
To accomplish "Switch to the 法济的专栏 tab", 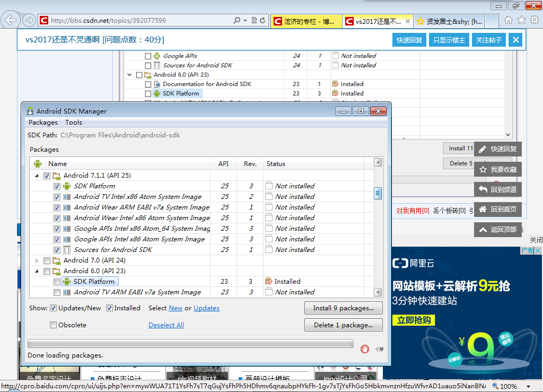I will coord(306,21).
